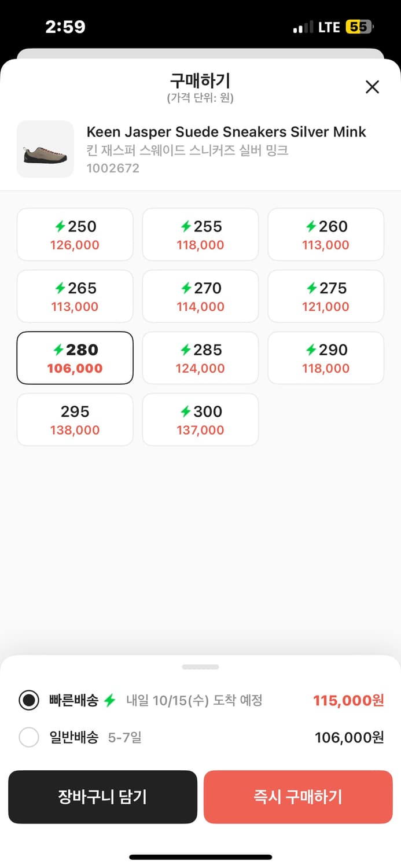This screenshot has height=868, width=401.
Task: Tap the selected size 280 tile
Action: pos(75,358)
